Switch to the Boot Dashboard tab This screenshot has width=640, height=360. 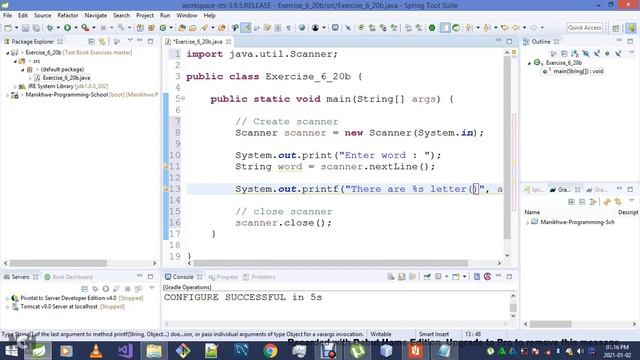click(x=69, y=277)
